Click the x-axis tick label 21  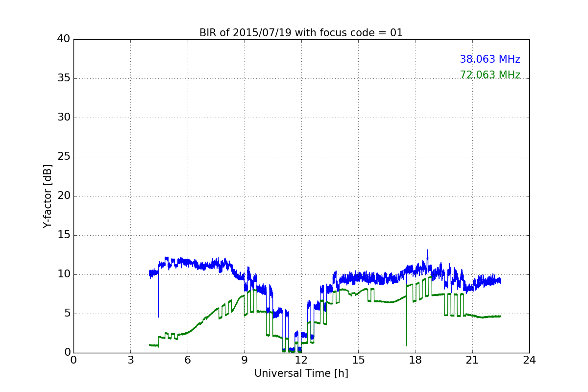(x=472, y=360)
